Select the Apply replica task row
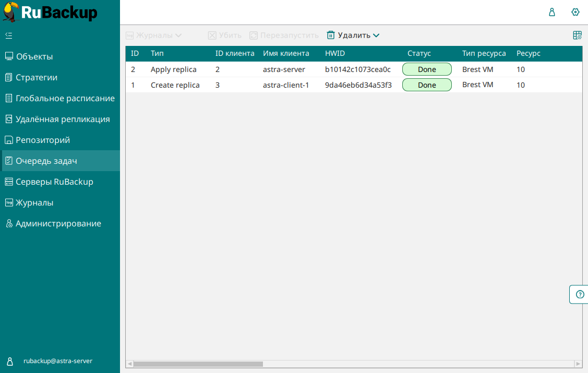588x373 pixels. click(173, 69)
